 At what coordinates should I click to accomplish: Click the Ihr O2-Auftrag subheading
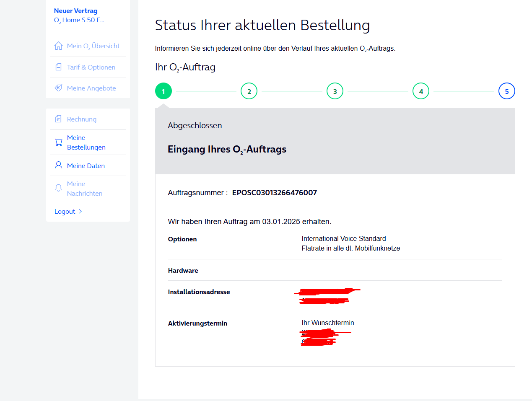click(185, 67)
